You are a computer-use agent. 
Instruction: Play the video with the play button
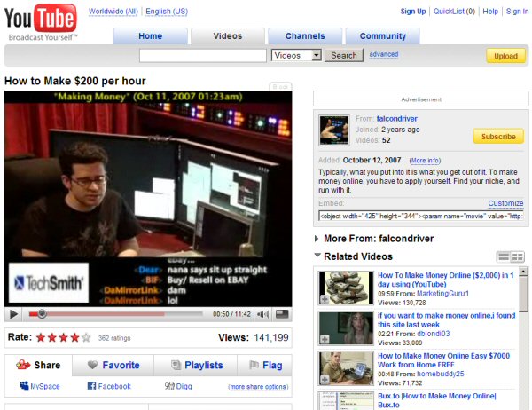pos(13,314)
